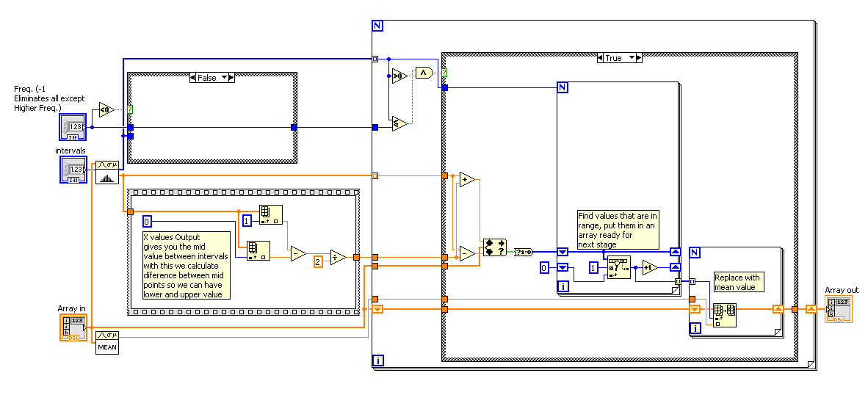868x406 pixels.
Task: Select the greater than zero comparison node
Action: (399, 76)
